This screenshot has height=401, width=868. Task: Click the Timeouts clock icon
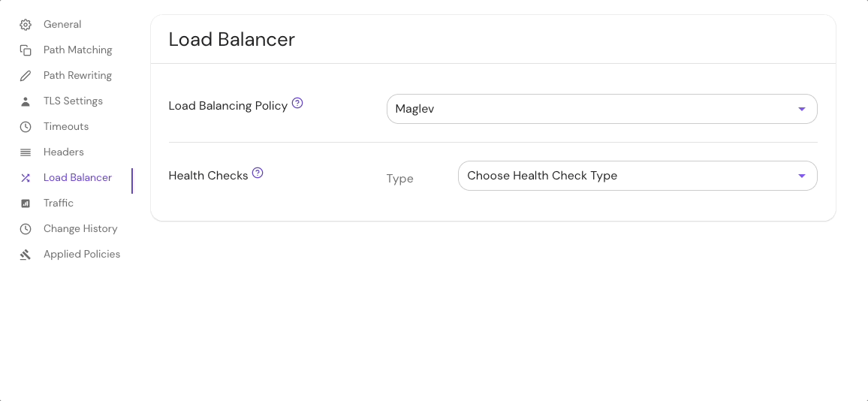26,127
